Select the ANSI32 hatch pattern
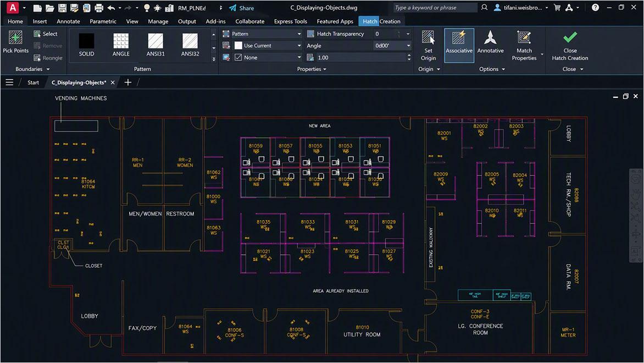644x363 pixels. pyautogui.click(x=190, y=45)
